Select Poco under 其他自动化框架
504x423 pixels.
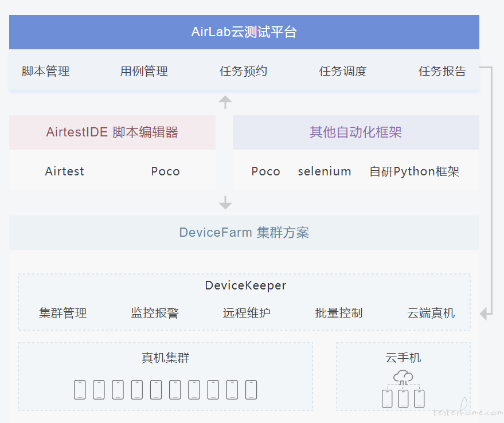pos(266,171)
